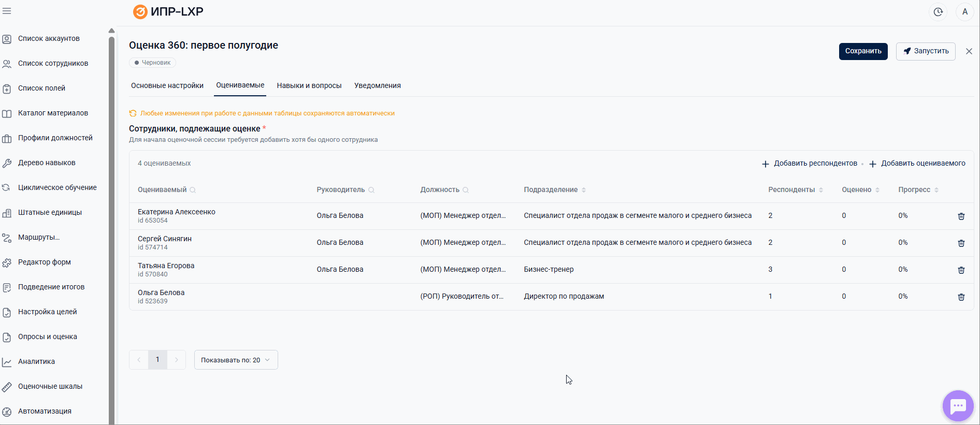Switch to Уведомления tab
The image size is (980, 425).
pyautogui.click(x=378, y=85)
